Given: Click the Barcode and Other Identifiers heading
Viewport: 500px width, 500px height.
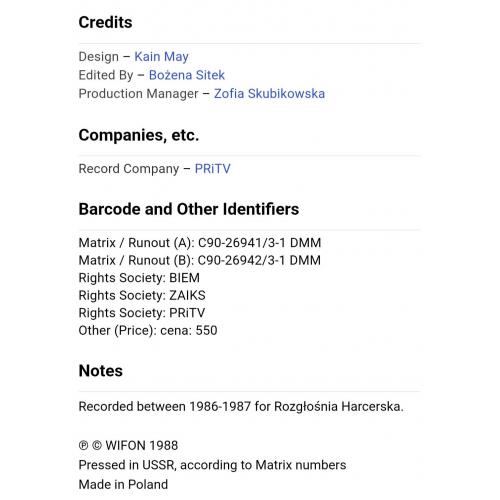Looking at the screenshot, I should click(x=189, y=209).
